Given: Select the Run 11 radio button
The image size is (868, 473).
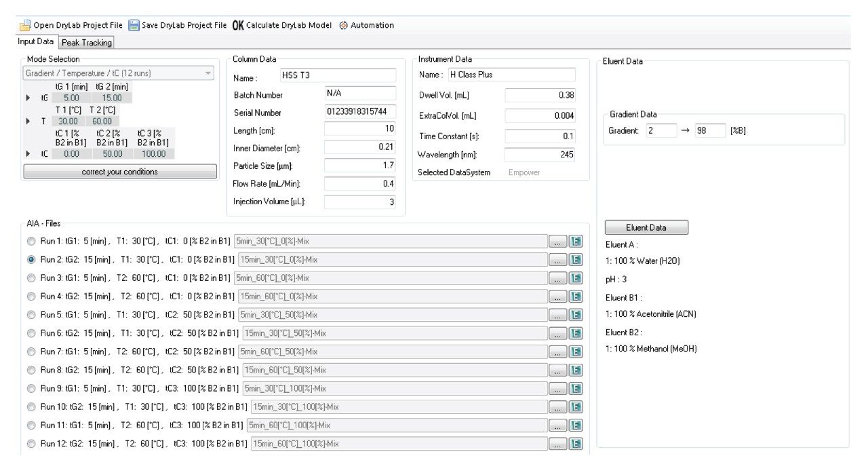Looking at the screenshot, I should (31, 425).
